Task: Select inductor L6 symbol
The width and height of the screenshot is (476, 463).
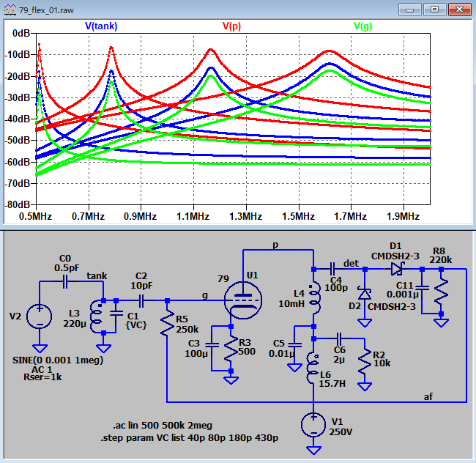Action: click(313, 368)
